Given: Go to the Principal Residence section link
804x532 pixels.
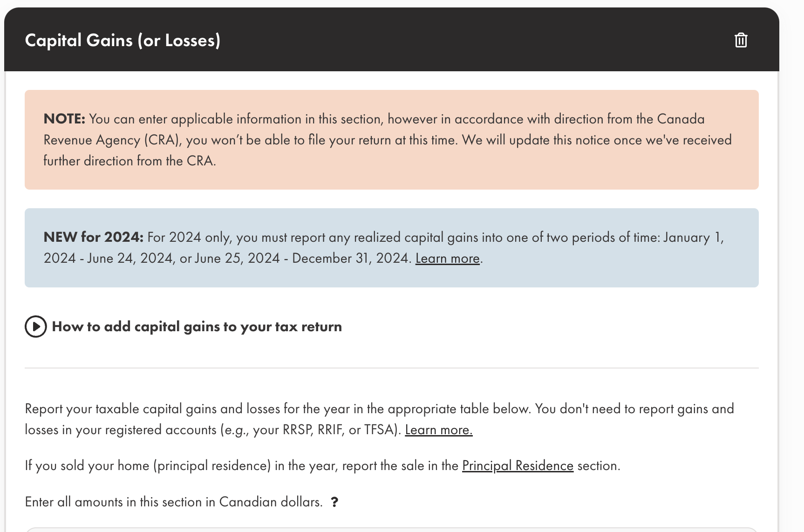Looking at the screenshot, I should [x=518, y=466].
